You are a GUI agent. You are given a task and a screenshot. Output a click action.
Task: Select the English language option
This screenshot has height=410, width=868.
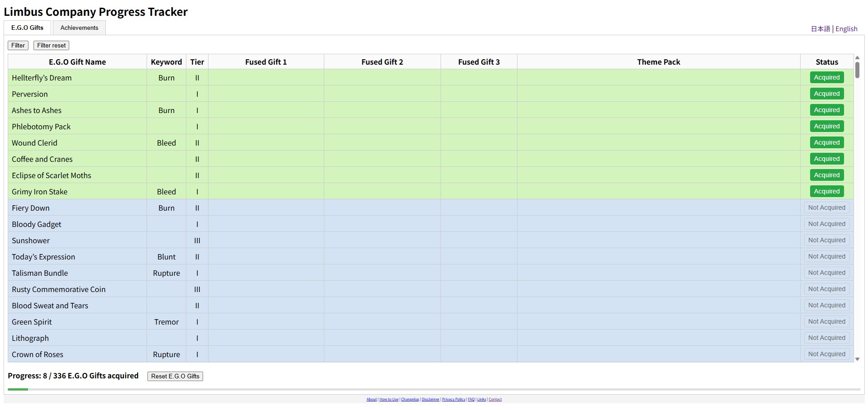(846, 28)
